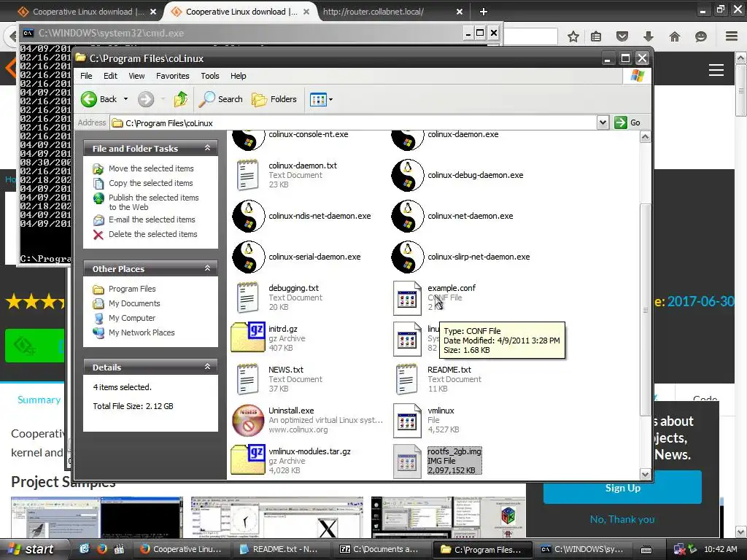Open the browser downloads arrow icon
The image size is (747, 560).
(649, 36)
